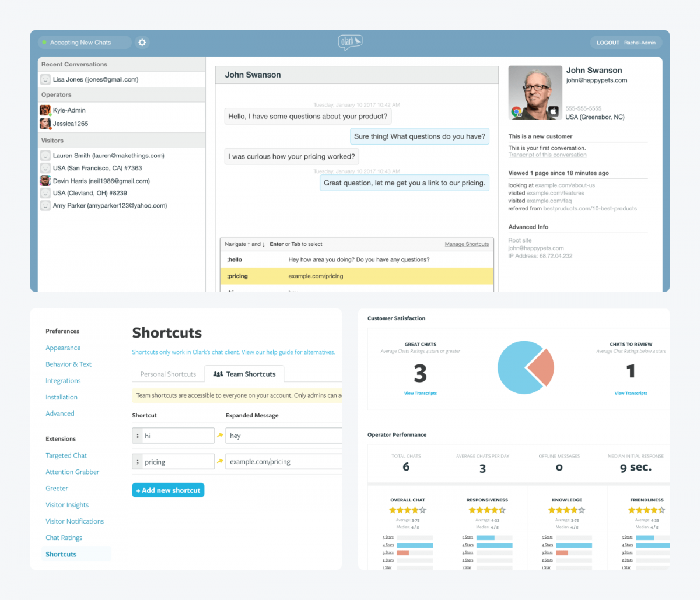Click the Olark logo icon
700x600 pixels.
pos(350,42)
